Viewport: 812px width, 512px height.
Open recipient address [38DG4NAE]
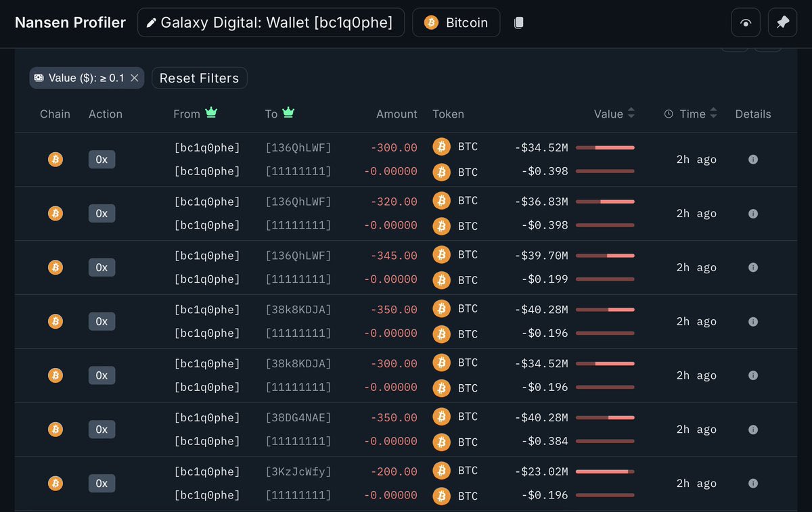tap(298, 417)
